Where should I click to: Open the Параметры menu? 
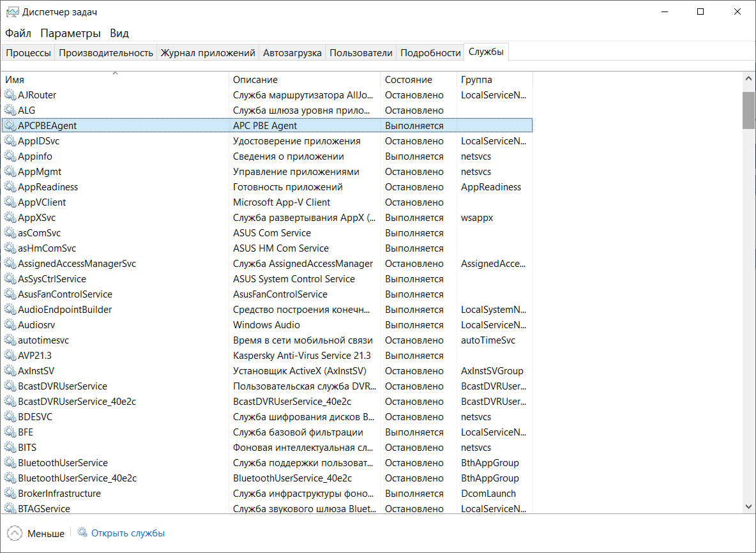click(70, 33)
